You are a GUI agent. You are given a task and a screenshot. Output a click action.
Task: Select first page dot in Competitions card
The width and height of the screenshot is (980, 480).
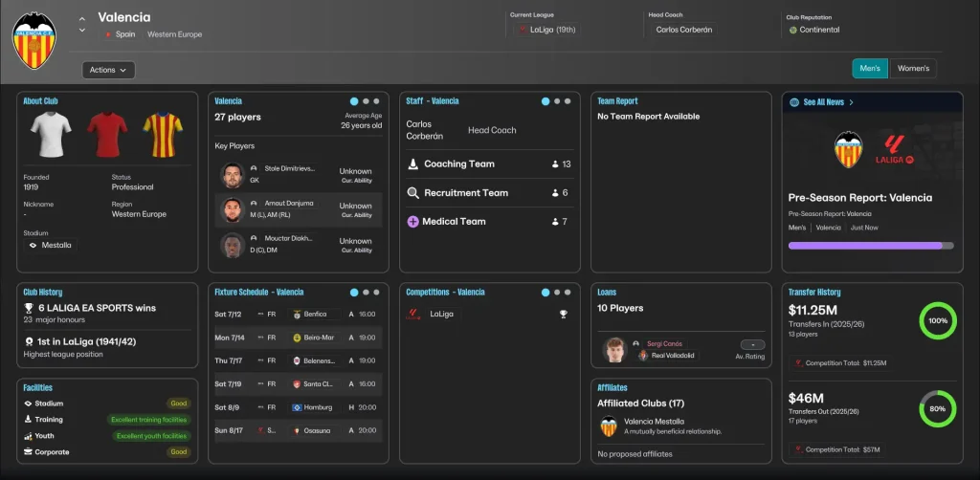(546, 293)
